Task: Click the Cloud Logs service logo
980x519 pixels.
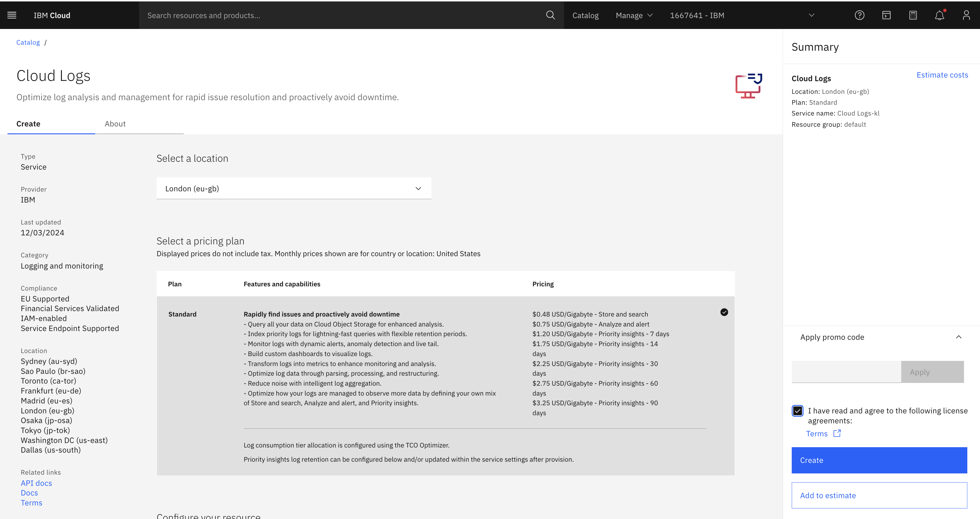Action: click(748, 86)
